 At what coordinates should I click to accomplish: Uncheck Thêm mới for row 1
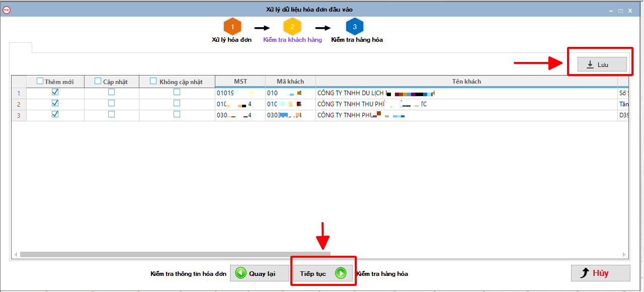point(55,93)
